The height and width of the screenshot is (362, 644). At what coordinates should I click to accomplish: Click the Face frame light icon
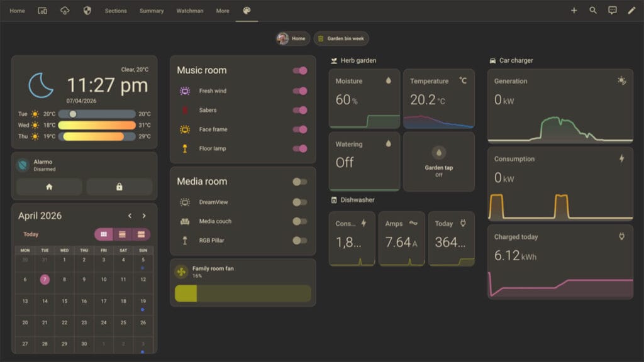pos(185,129)
